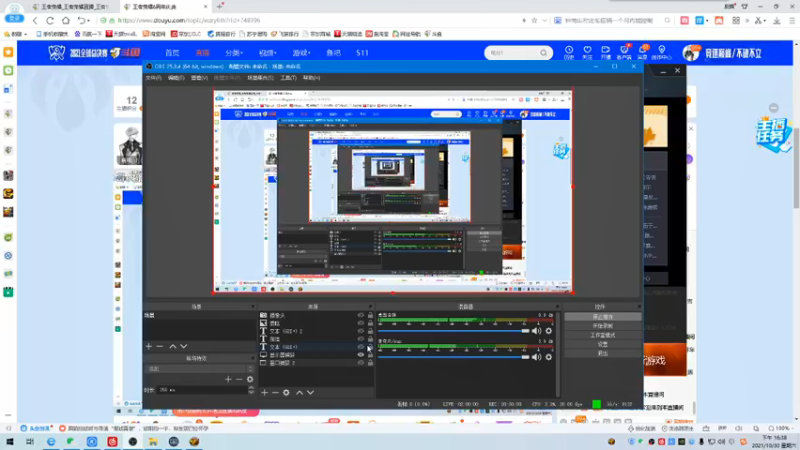Open the OBS 文件(F) menu

153,78
